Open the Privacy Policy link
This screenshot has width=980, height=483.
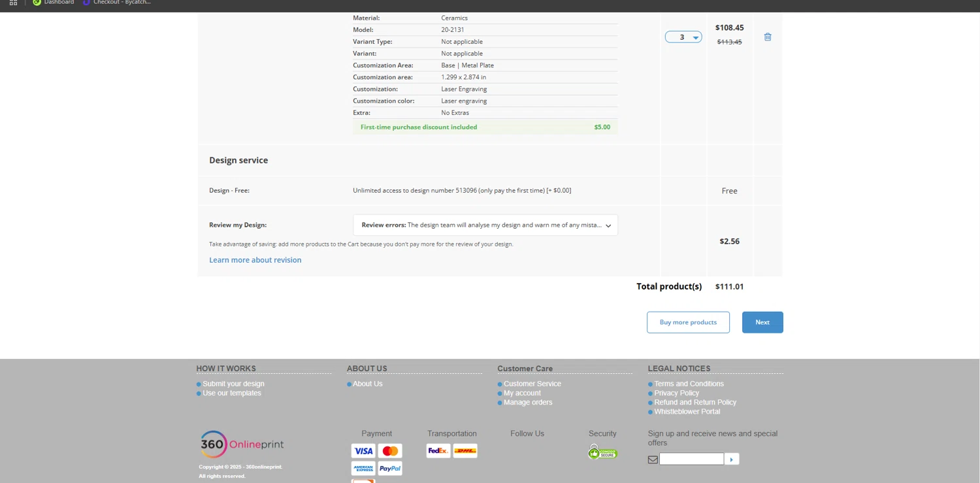coord(677,393)
